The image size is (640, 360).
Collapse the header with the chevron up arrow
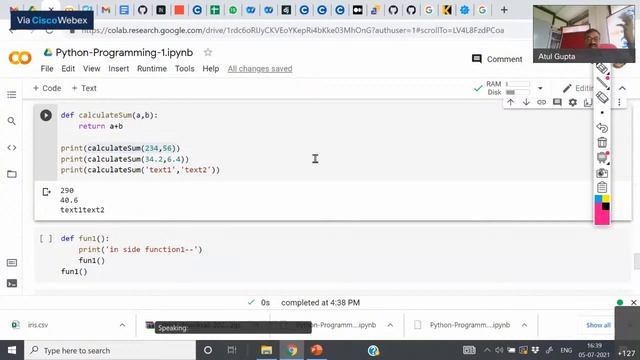622,88
